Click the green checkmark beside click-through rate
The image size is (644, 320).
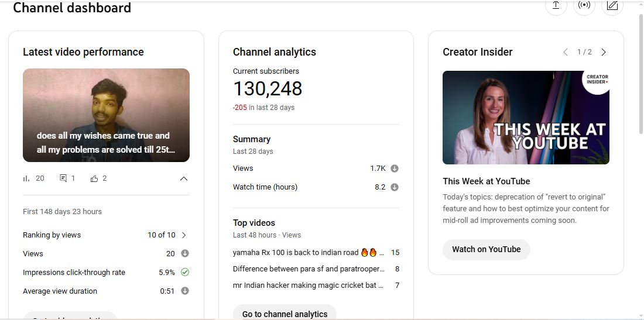pyautogui.click(x=185, y=272)
